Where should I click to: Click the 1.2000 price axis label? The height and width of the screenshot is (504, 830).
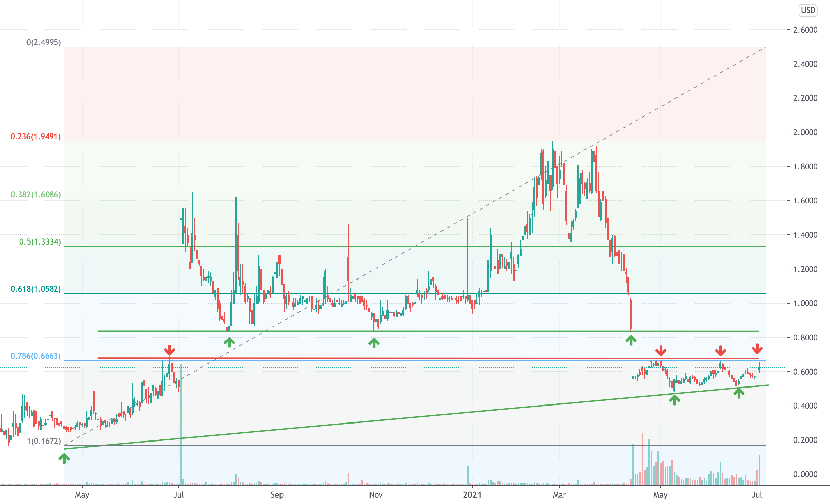point(805,269)
